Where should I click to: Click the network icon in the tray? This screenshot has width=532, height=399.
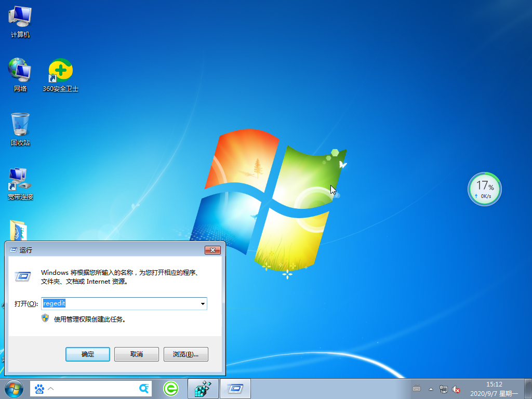tap(443, 389)
